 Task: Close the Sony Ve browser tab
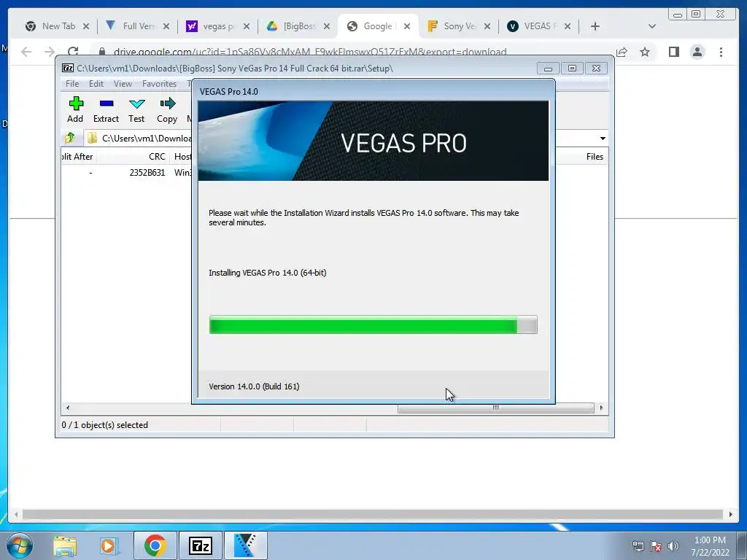[487, 26]
